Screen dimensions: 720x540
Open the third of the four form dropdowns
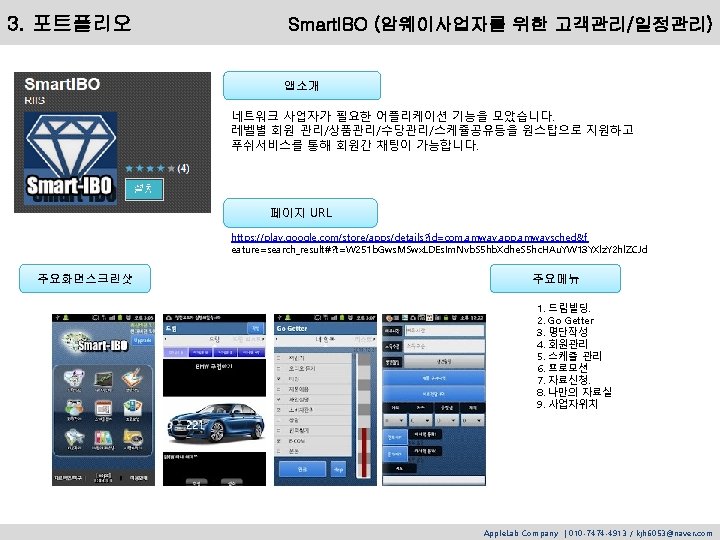[447, 420]
